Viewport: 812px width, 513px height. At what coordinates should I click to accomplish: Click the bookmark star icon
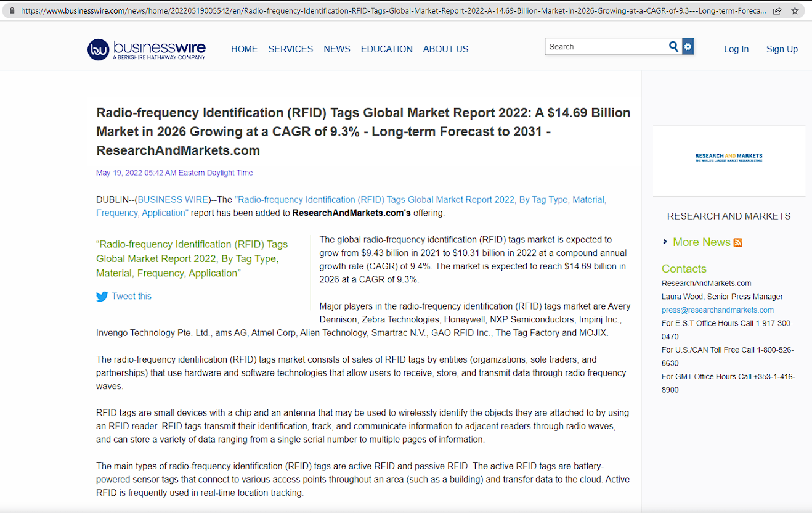(795, 10)
